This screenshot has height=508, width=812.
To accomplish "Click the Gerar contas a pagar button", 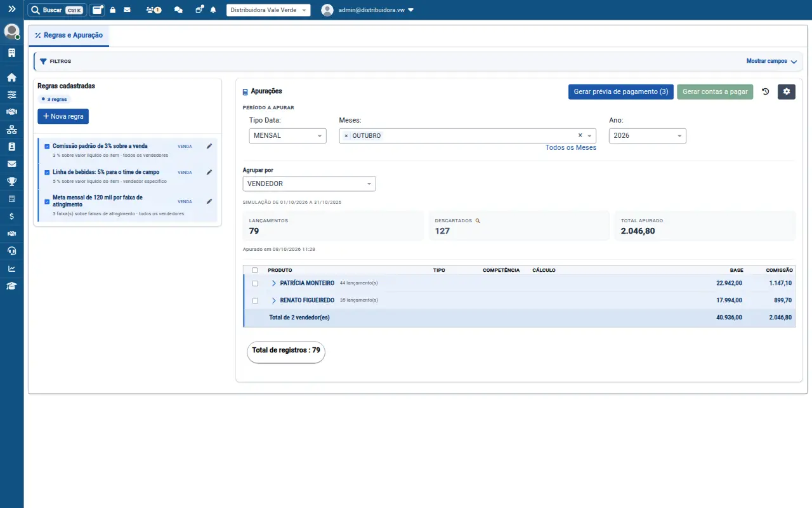I will (715, 91).
